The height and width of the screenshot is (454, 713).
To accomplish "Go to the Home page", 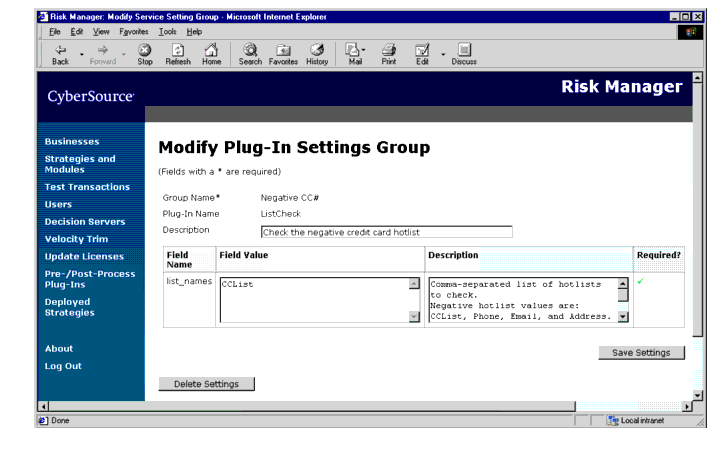I will (x=211, y=54).
